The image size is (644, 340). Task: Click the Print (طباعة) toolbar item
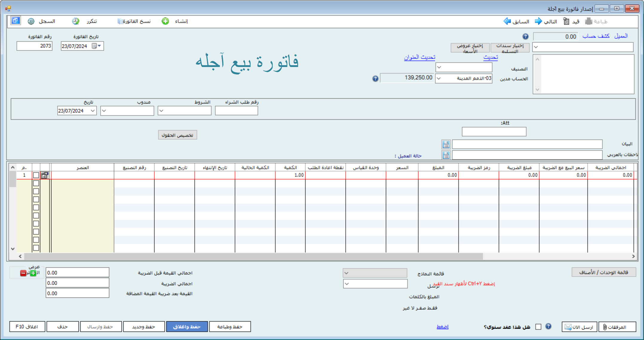coord(600,21)
